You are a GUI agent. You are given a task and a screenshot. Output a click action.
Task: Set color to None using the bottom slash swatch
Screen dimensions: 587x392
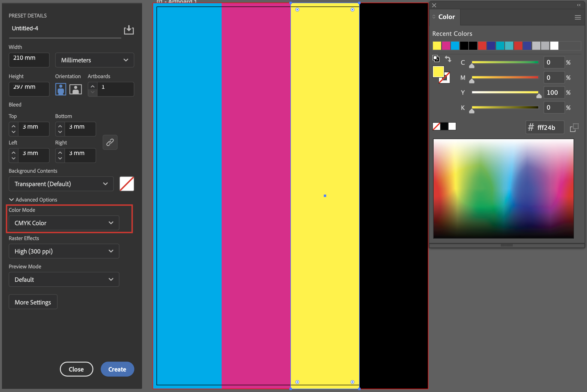437,126
